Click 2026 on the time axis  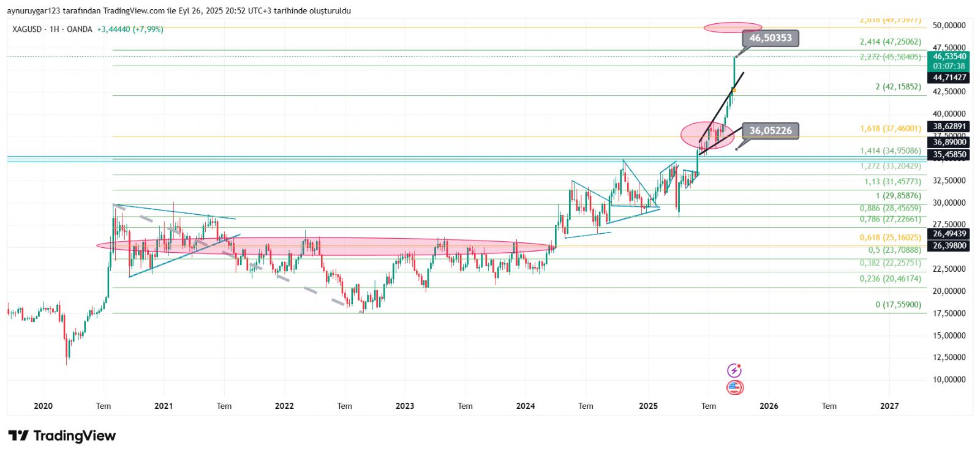coord(769,406)
